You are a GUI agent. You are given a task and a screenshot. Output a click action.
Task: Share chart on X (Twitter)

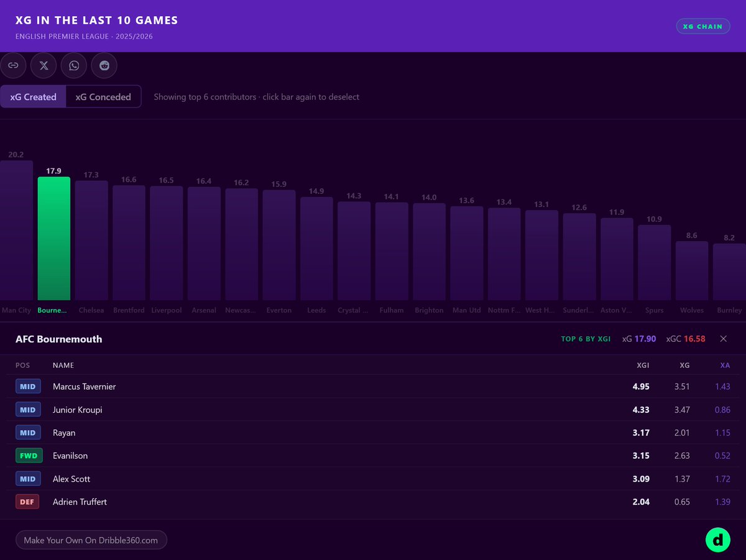point(44,65)
